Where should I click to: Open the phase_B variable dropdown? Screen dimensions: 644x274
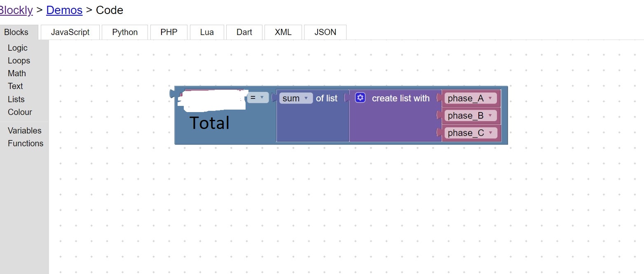coord(471,115)
